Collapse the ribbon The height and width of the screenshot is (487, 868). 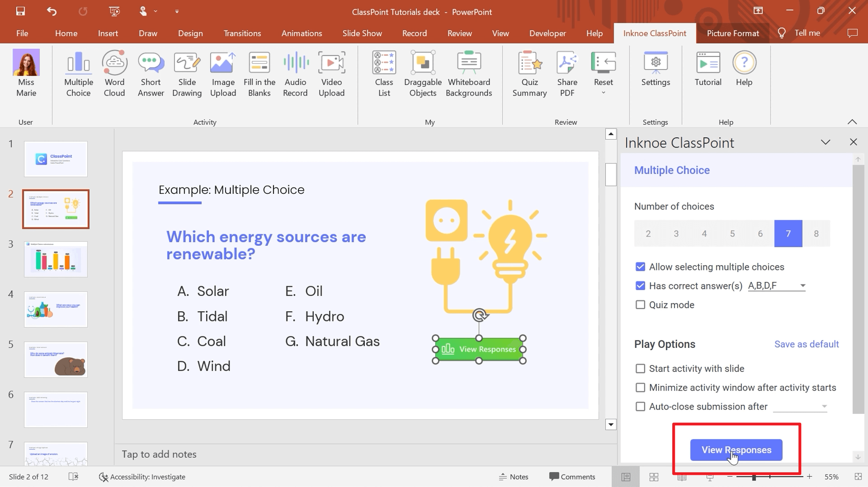pos(852,122)
